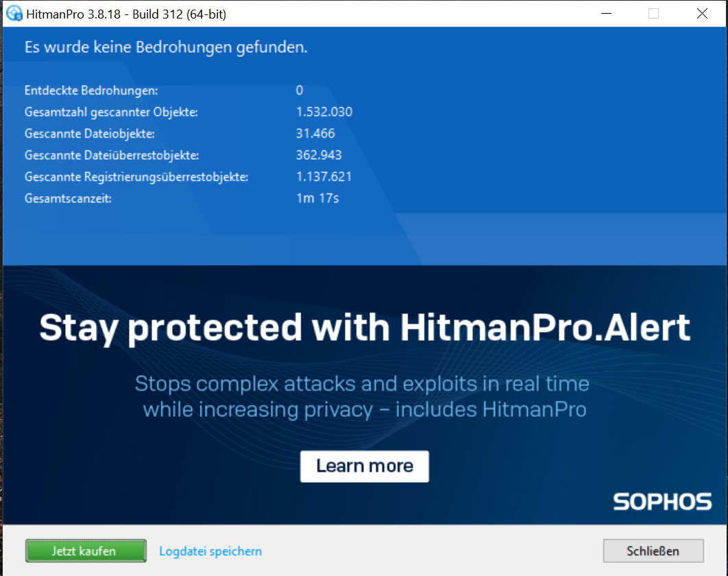
Task: Click the 'Stops complex attacks' banner subtitle
Action: pos(362,397)
